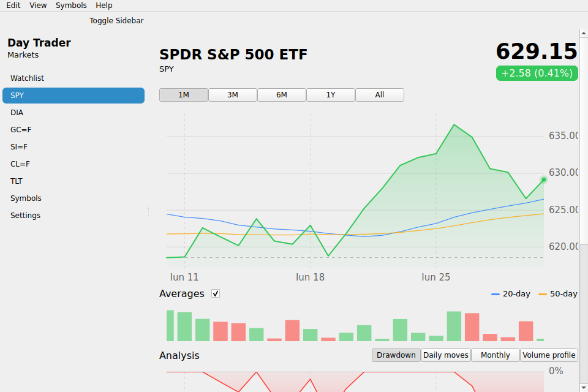Click the scrollbar down arrow

584,387
